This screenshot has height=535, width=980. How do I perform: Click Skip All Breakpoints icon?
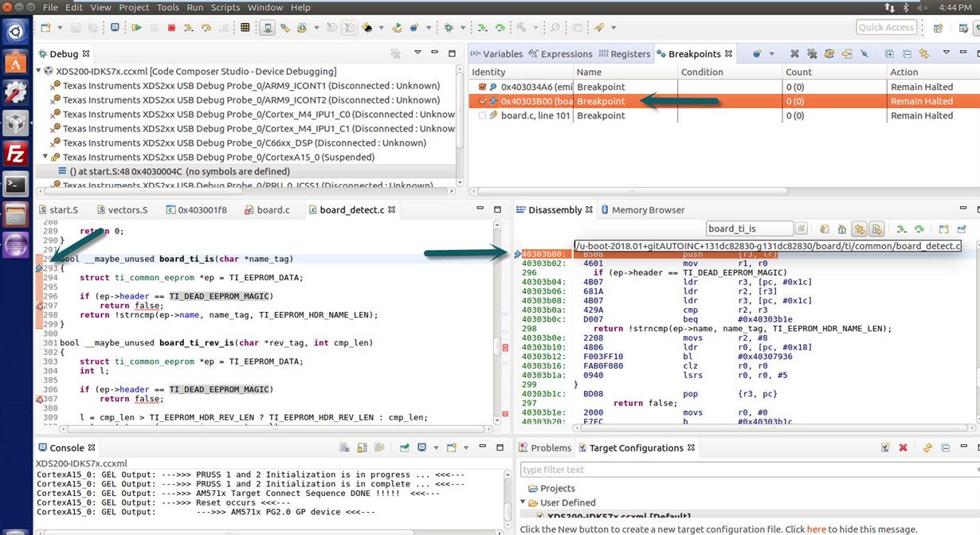[x=864, y=54]
